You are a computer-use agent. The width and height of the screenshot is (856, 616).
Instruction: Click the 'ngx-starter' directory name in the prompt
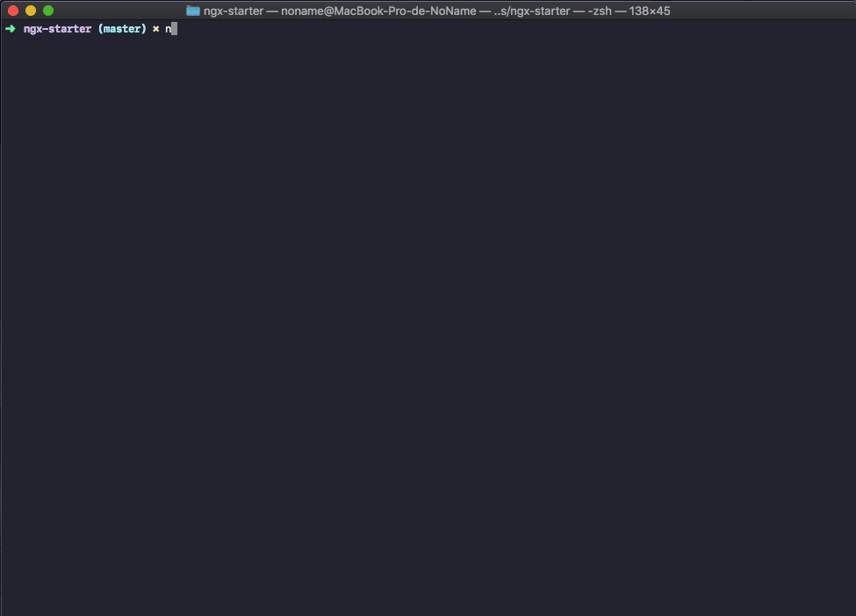[x=57, y=29]
